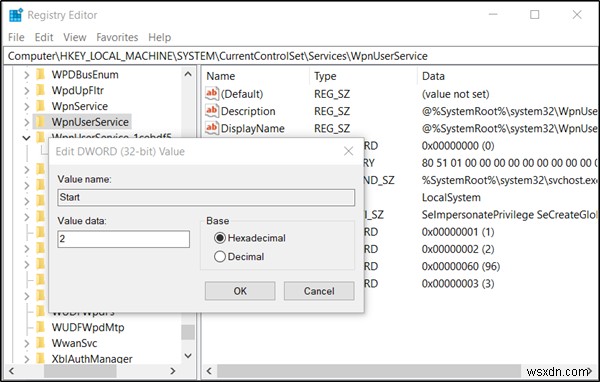The width and height of the screenshot is (600, 382).
Task: Click the tree pane scroll up arrow
Action: click(188, 74)
